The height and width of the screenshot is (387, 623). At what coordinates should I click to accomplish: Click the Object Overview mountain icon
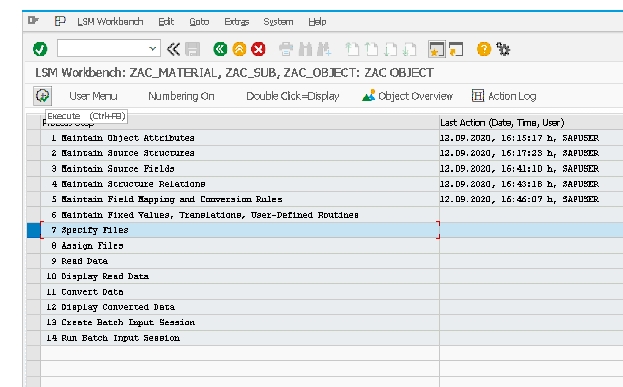[x=369, y=96]
